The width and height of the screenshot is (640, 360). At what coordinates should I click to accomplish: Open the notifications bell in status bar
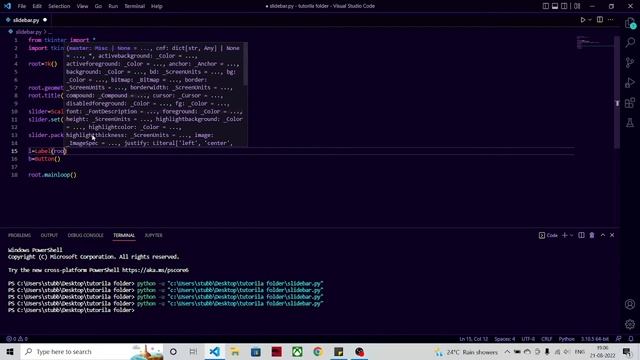(x=631, y=339)
